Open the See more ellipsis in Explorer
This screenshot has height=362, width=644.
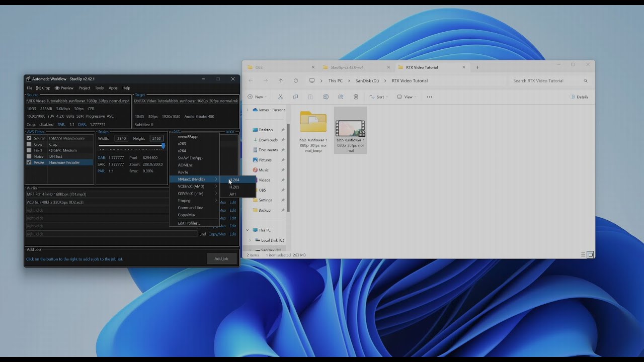coord(429,97)
